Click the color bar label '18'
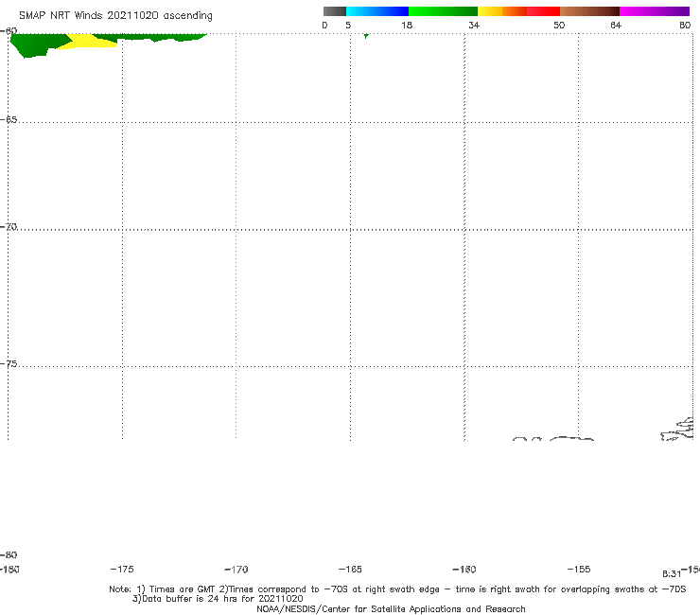The height and width of the screenshot is (615, 700). (407, 25)
